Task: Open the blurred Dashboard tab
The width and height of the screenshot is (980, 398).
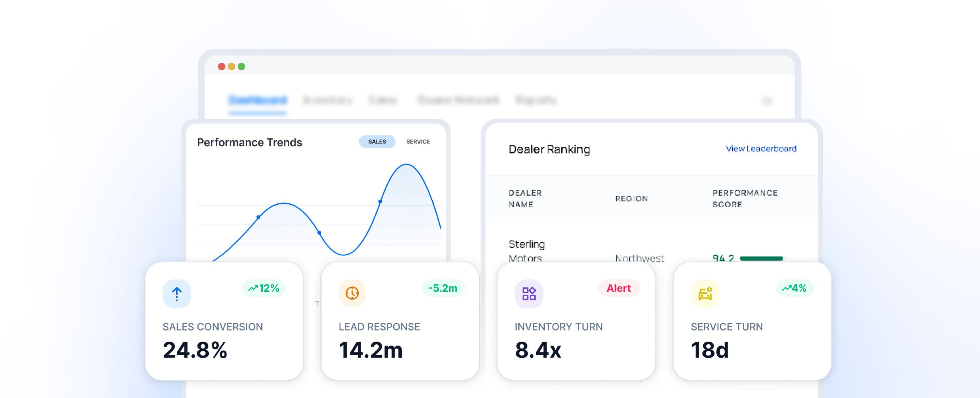Action: [x=258, y=100]
